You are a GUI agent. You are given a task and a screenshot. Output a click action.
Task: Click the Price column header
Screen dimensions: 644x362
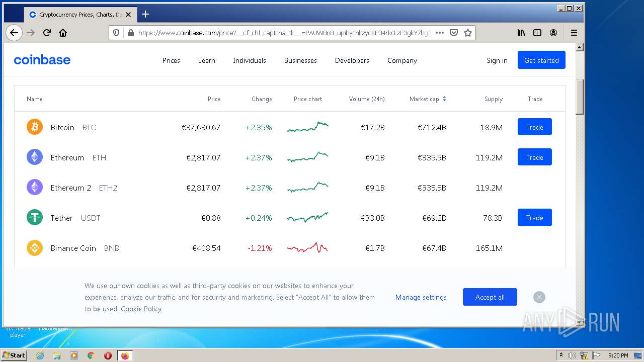[214, 99]
